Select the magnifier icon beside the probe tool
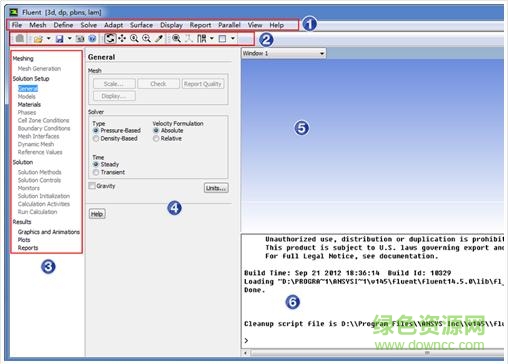Image resolution: width=508 pixels, height=364 pixels. coord(146,39)
